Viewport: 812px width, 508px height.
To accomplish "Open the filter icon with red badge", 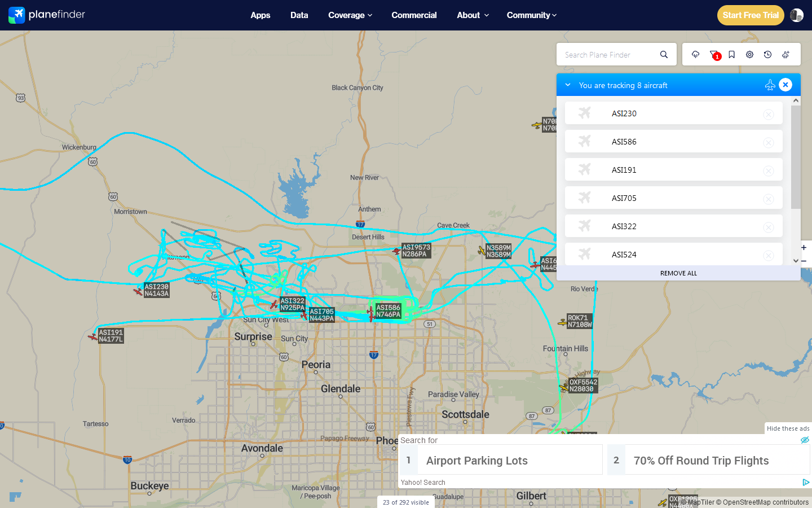I will (714, 55).
